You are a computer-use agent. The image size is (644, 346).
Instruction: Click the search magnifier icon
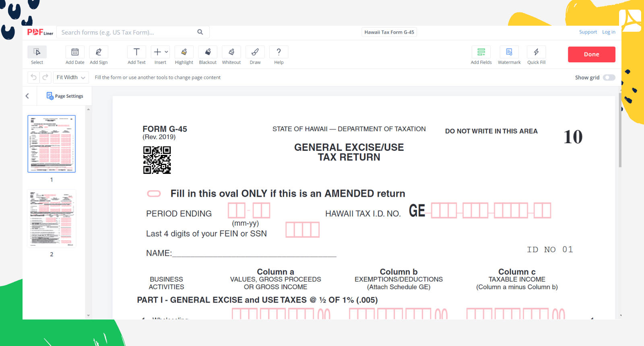[x=200, y=32]
